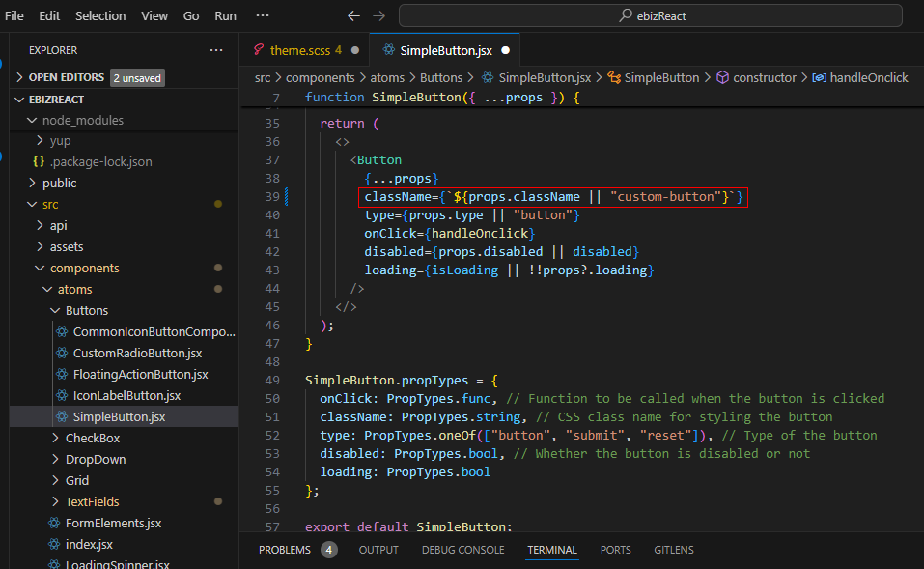Open the Selection menu
This screenshot has width=924, height=569.
100,15
